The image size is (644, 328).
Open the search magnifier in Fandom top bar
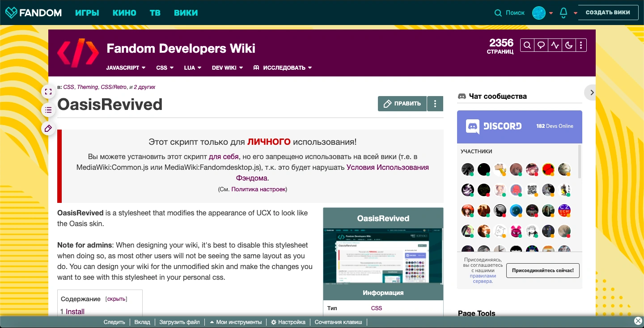pyautogui.click(x=498, y=13)
